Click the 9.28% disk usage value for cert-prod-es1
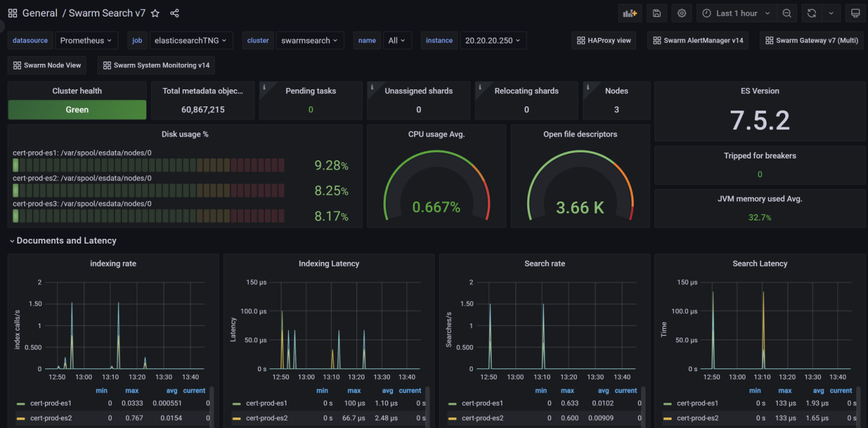The width and height of the screenshot is (868, 428). pyautogui.click(x=331, y=166)
